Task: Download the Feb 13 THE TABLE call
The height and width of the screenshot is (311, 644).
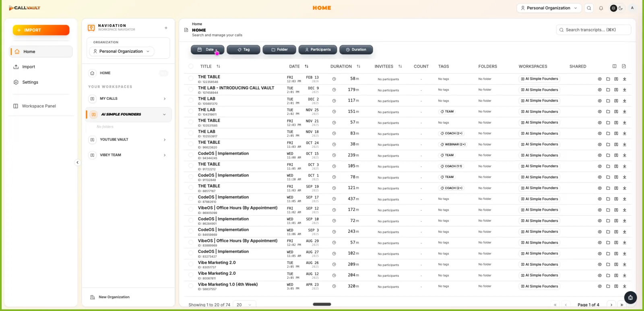Action: (624, 79)
